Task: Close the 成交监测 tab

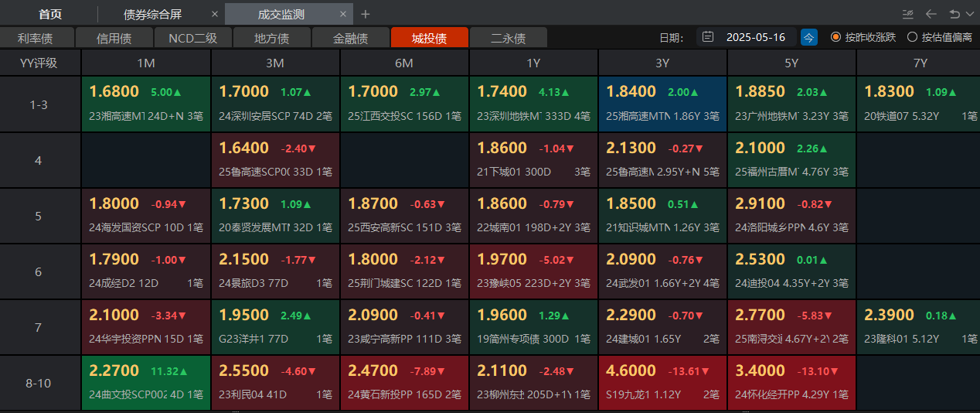Action: pyautogui.click(x=342, y=15)
